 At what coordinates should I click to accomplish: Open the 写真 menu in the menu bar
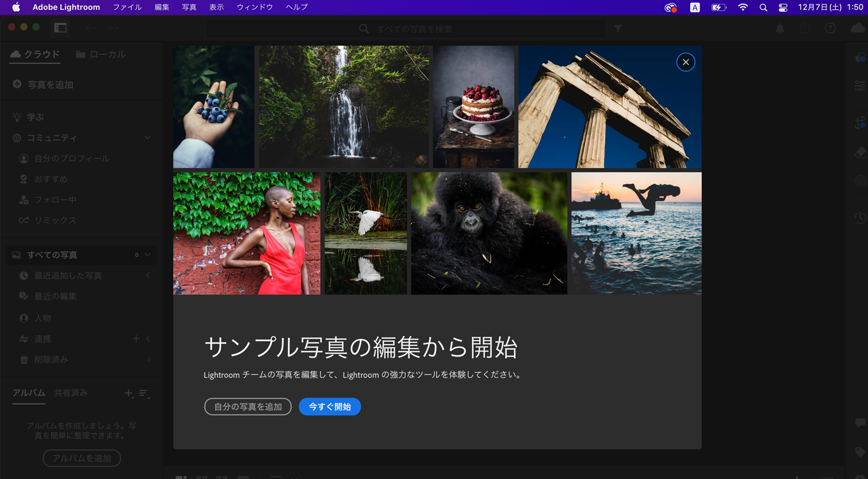189,7
